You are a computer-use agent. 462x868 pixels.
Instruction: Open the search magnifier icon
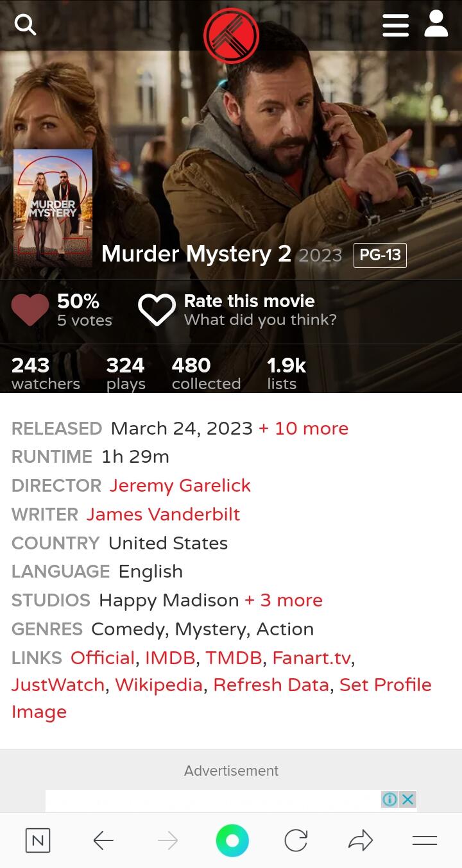click(25, 24)
